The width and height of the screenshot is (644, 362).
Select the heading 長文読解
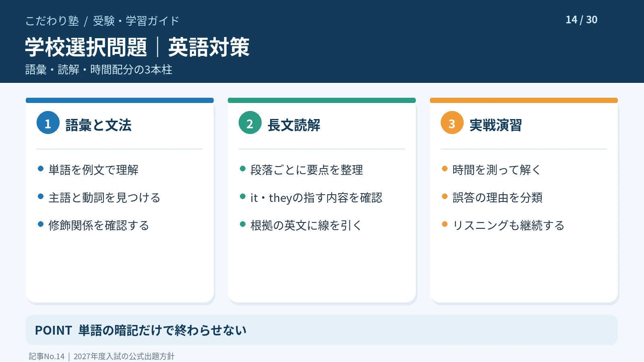[294, 125]
